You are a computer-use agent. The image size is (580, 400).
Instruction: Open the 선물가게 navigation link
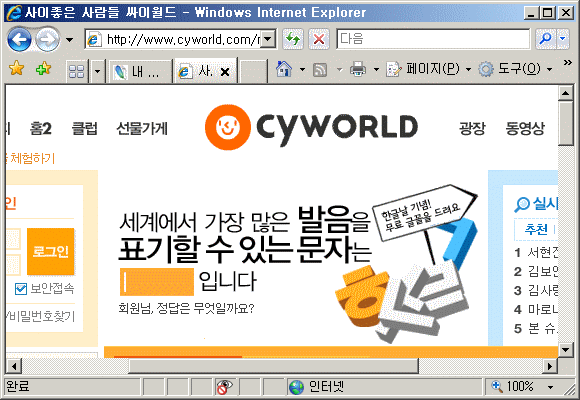coord(142,128)
